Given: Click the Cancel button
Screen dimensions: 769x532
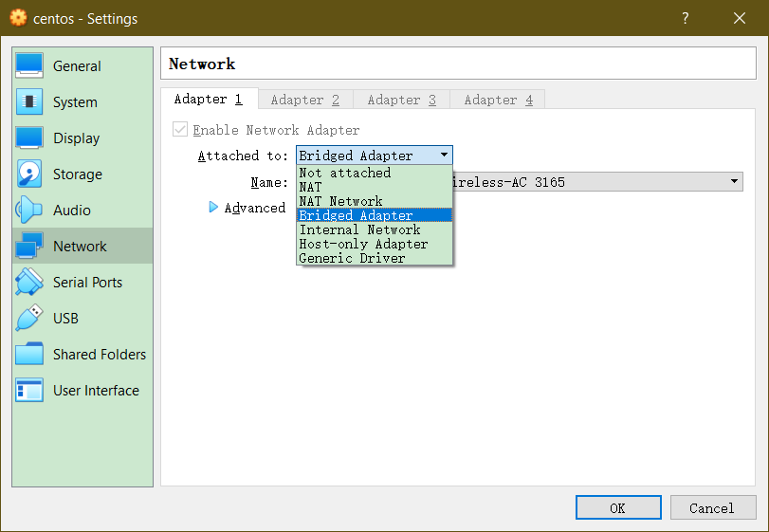Looking at the screenshot, I should pos(711,508).
